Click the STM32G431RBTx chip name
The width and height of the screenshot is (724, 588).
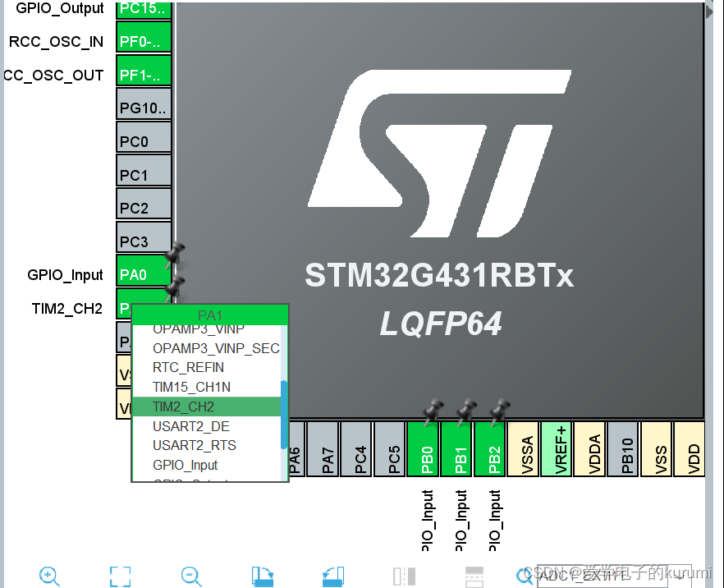point(439,275)
